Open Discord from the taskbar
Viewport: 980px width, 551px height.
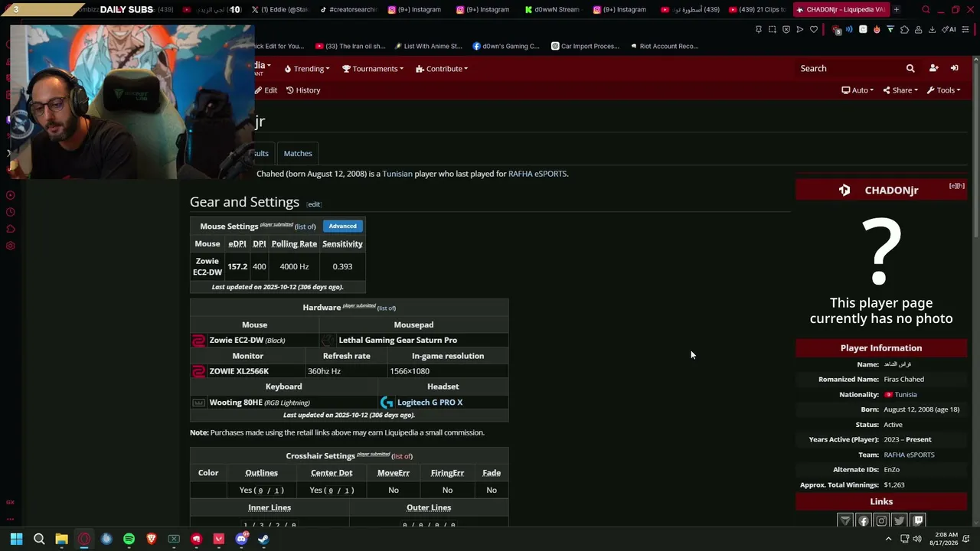[241, 539]
